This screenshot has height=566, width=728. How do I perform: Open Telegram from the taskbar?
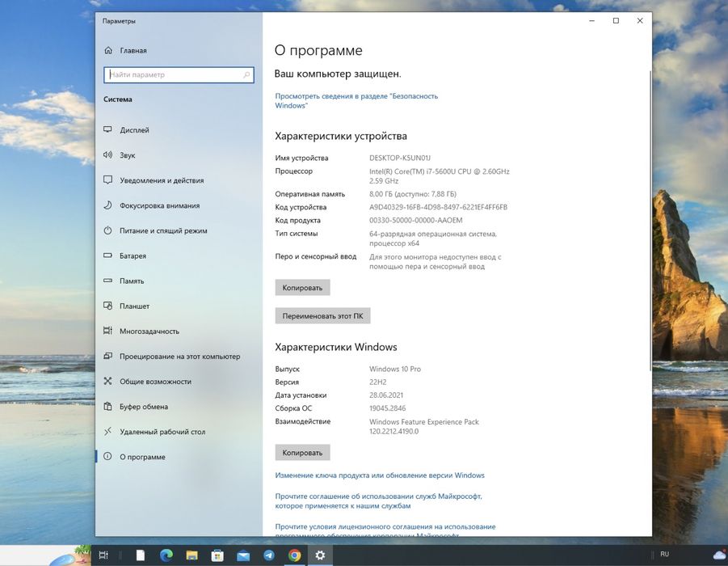pyautogui.click(x=269, y=555)
